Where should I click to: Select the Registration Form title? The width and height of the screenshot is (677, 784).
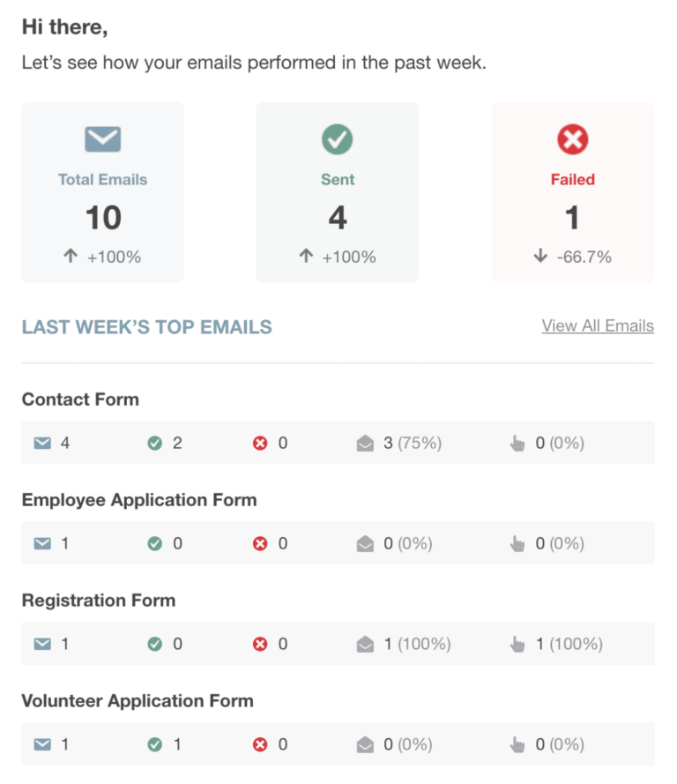(99, 601)
